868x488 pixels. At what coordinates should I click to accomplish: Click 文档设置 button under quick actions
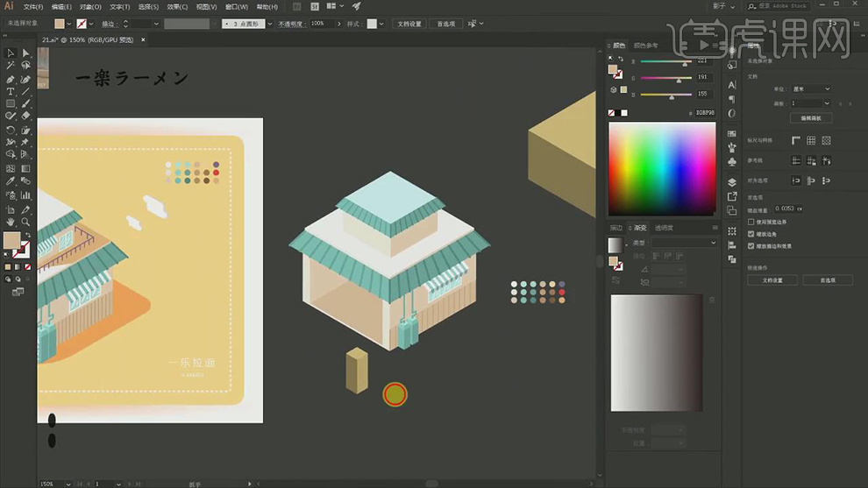point(772,280)
